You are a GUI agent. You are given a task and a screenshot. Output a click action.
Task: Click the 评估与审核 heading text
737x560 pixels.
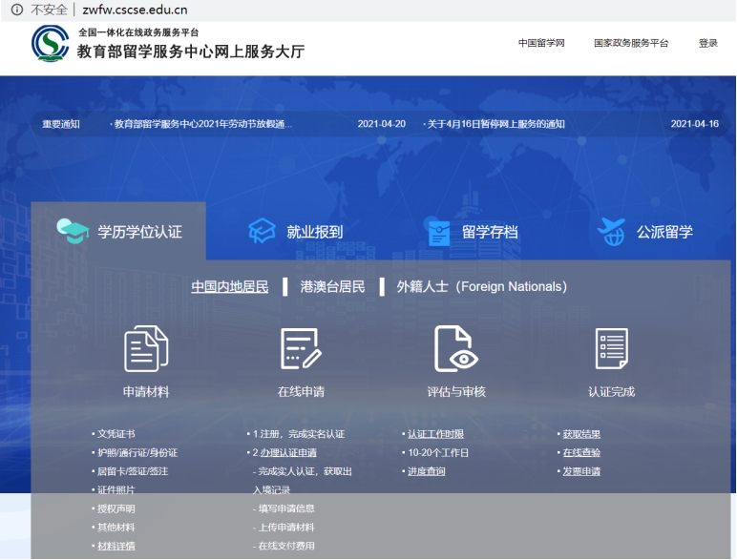click(456, 392)
